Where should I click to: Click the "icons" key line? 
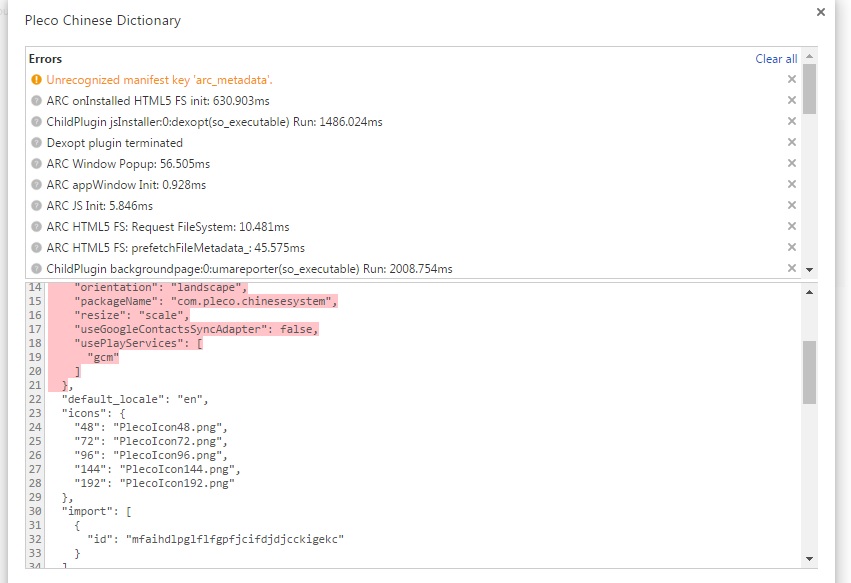pos(93,413)
